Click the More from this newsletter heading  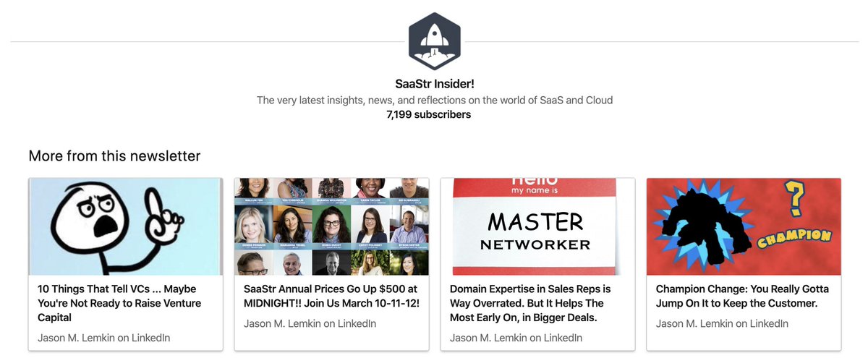tap(114, 155)
